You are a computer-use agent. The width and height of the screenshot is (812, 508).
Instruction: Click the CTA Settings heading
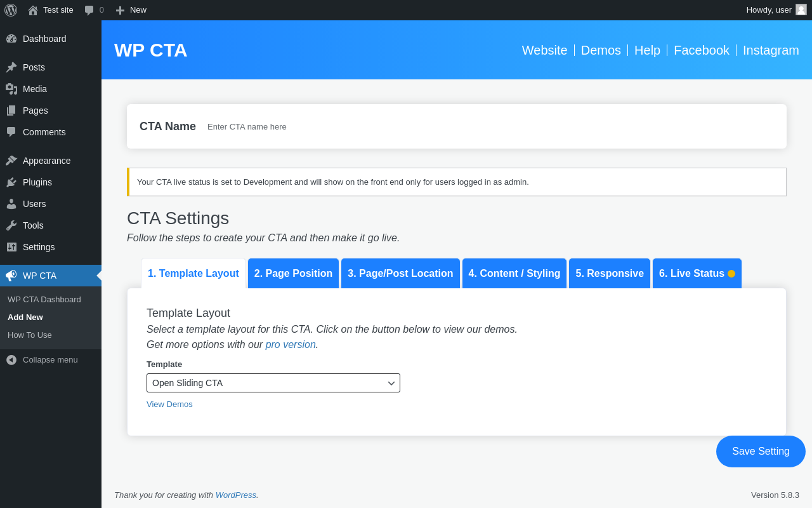178,218
